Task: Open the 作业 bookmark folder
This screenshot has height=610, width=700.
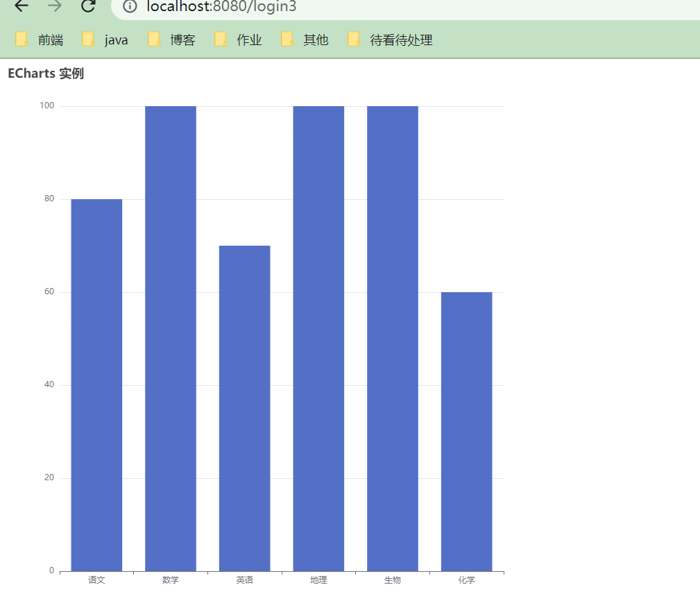Action: pos(239,40)
